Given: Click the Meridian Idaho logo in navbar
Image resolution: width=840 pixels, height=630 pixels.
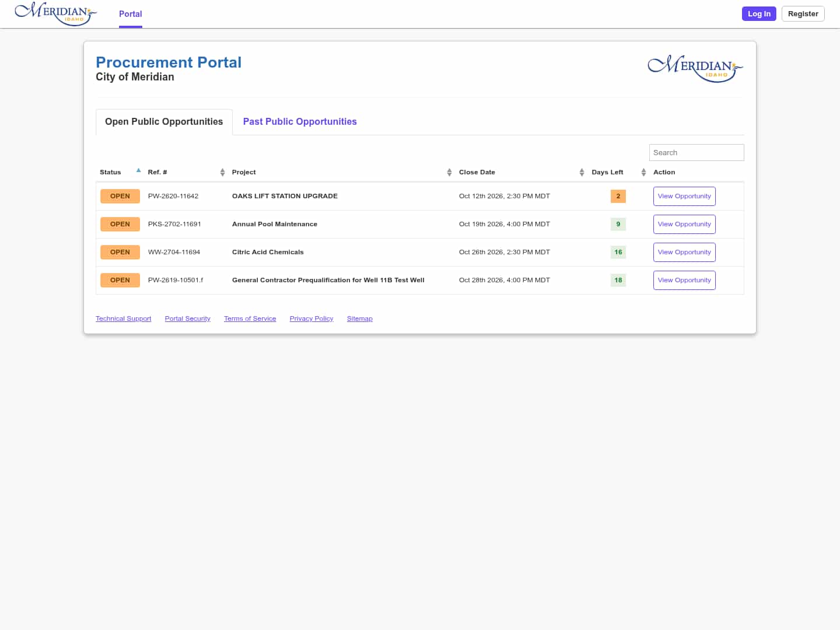Looking at the screenshot, I should coord(55,13).
